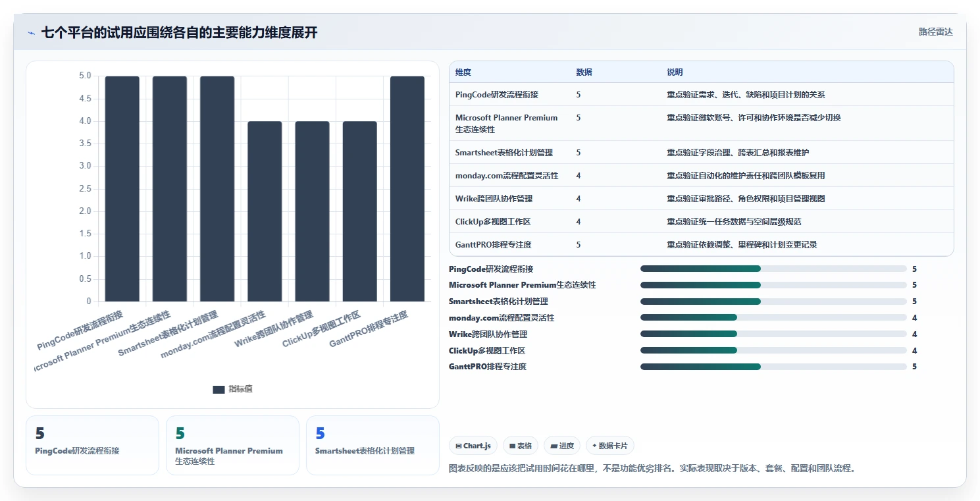Click the x-axis label Wrike跨团队协作管理
The width and height of the screenshot is (980, 501).
tap(274, 329)
